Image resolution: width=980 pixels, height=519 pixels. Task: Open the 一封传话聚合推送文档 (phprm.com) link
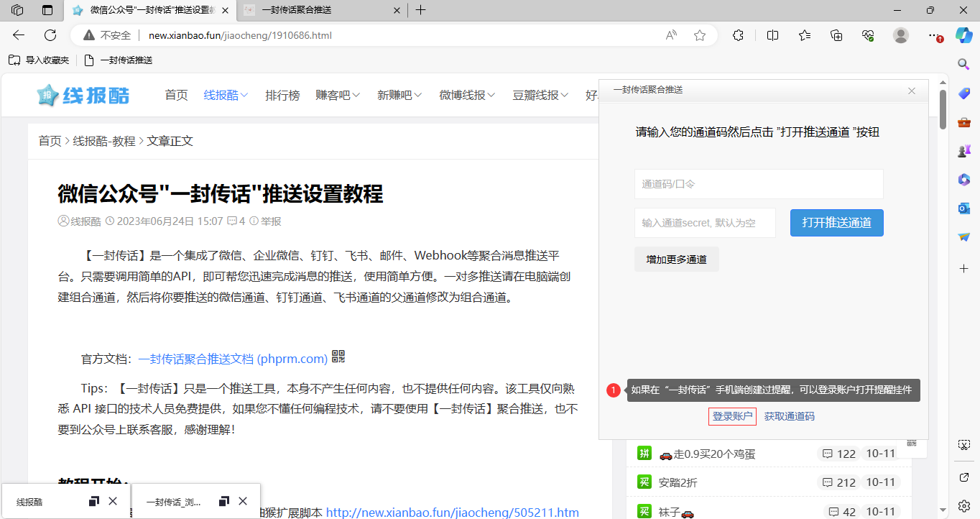(233, 359)
